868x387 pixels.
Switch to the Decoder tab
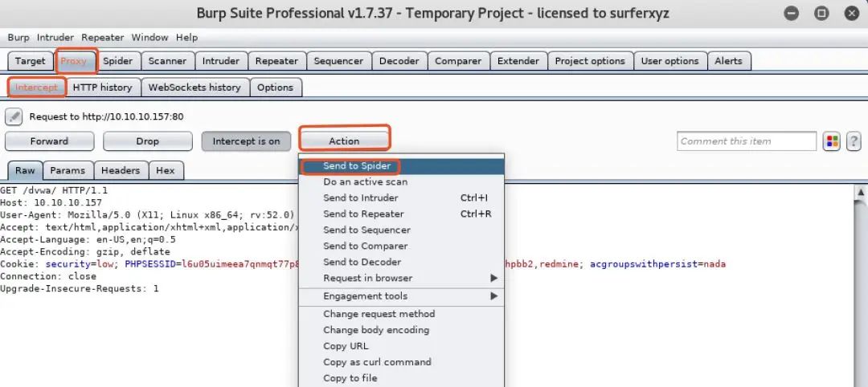(399, 61)
